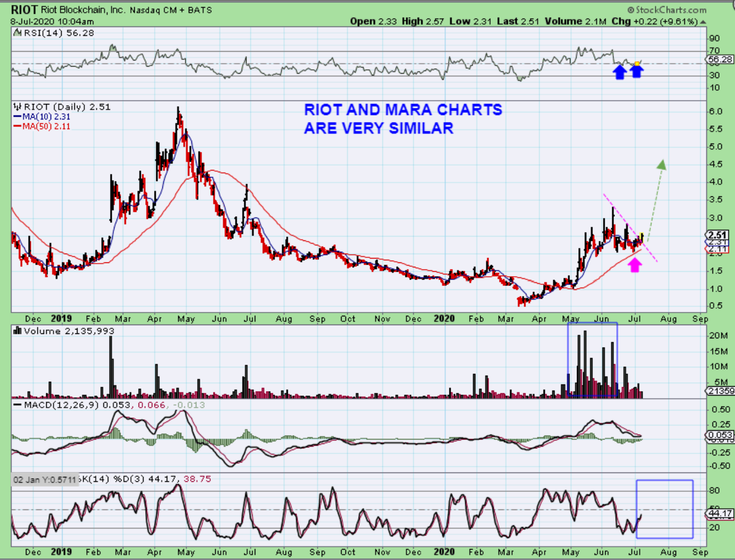Click Nov on the axis under the price chart

pos(382,319)
